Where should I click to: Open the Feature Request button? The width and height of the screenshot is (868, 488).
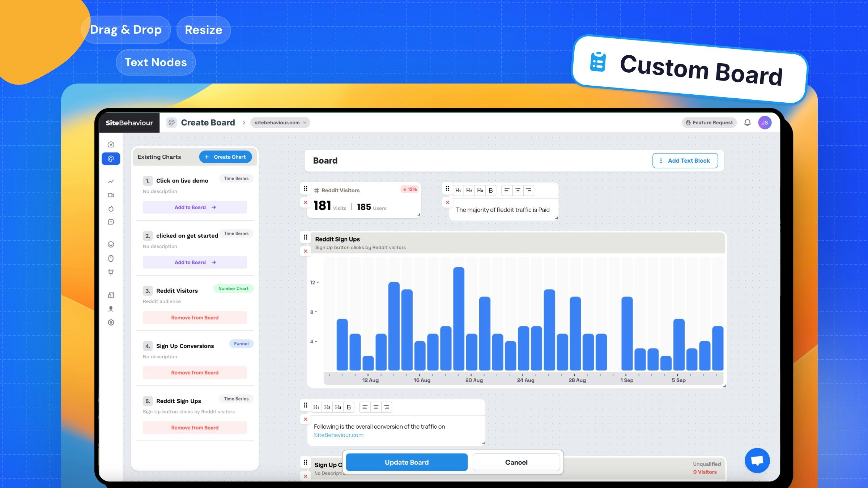(x=709, y=123)
